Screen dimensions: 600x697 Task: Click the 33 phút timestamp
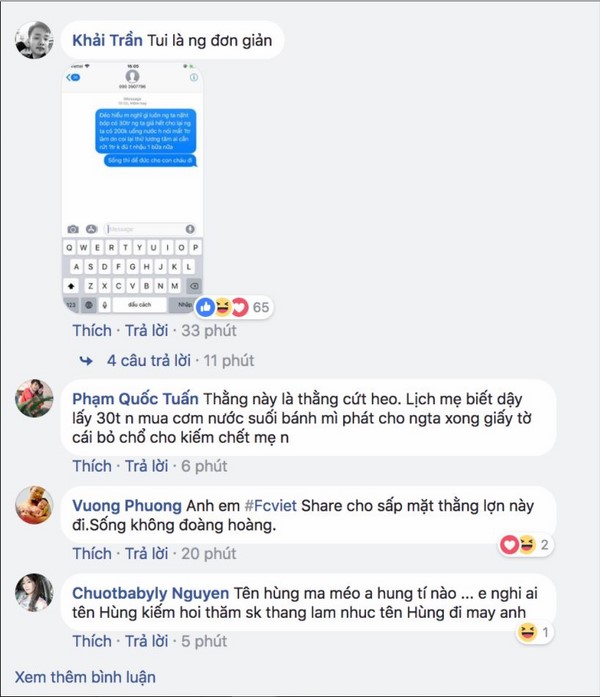[209, 331]
